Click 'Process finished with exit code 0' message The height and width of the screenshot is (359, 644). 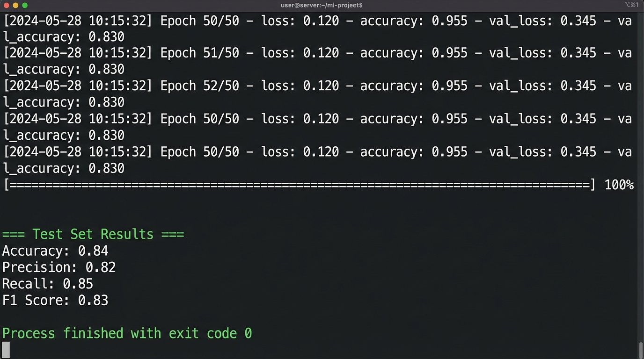(x=127, y=333)
